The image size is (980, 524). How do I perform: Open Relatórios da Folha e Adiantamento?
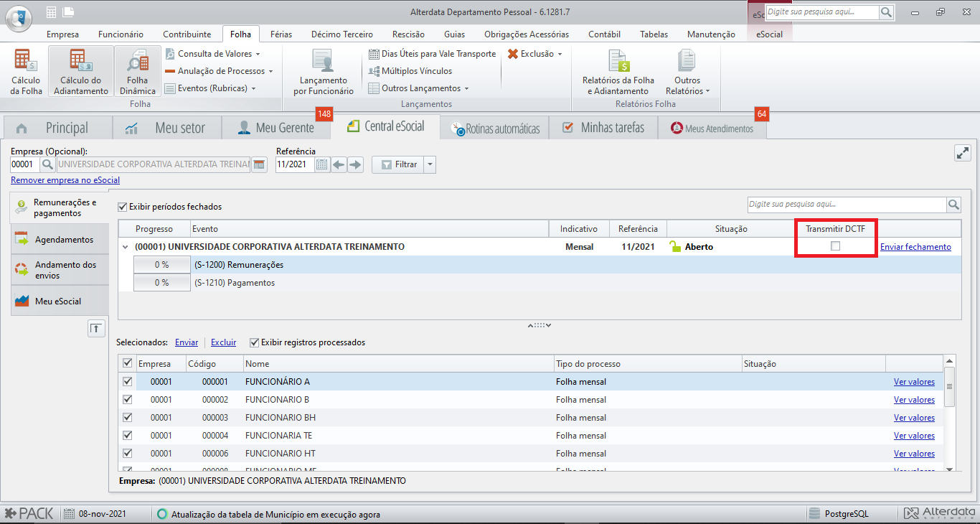pyautogui.click(x=618, y=72)
